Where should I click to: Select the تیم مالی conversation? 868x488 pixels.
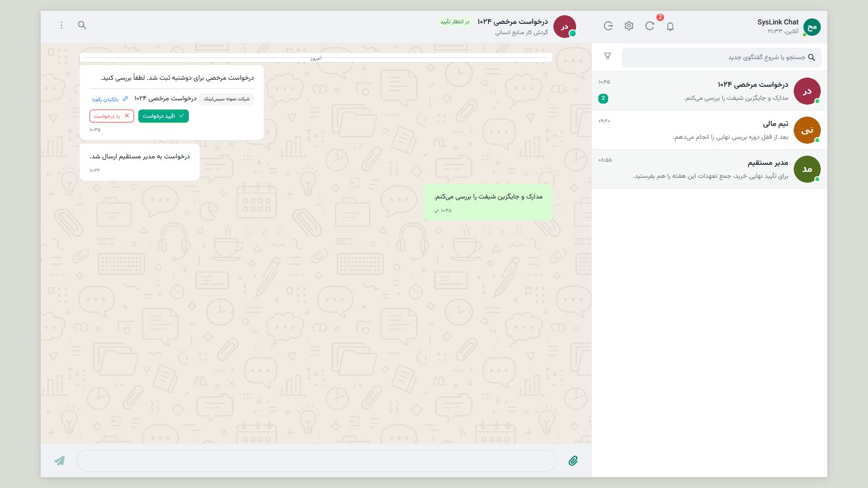pos(710,130)
